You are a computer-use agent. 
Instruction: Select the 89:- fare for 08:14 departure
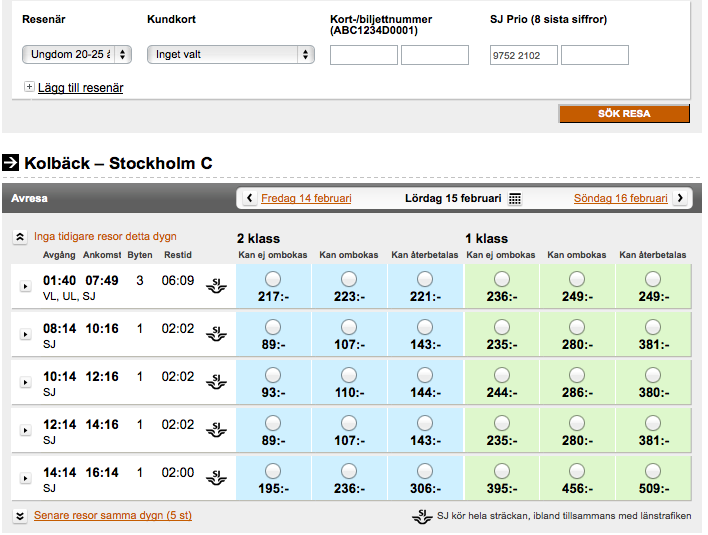coord(272,326)
